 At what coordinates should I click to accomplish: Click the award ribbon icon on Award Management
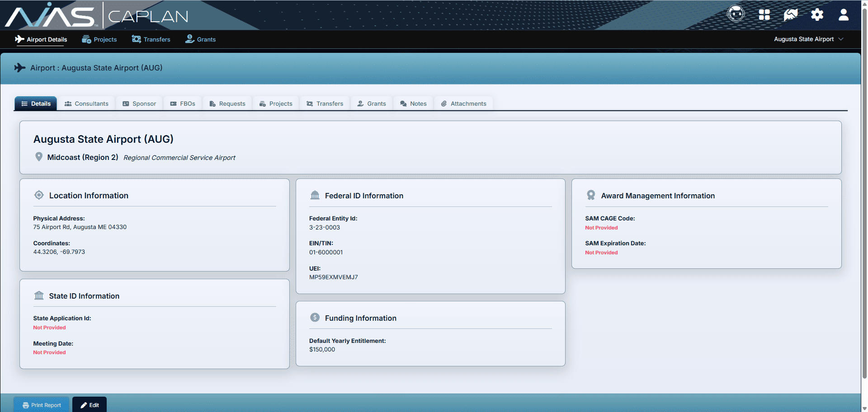point(591,195)
